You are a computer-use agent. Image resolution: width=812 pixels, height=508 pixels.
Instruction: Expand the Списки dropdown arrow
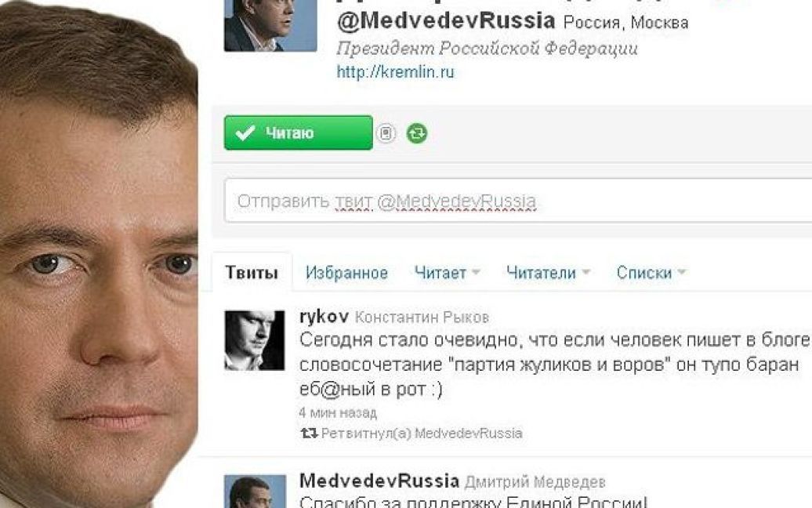682,272
